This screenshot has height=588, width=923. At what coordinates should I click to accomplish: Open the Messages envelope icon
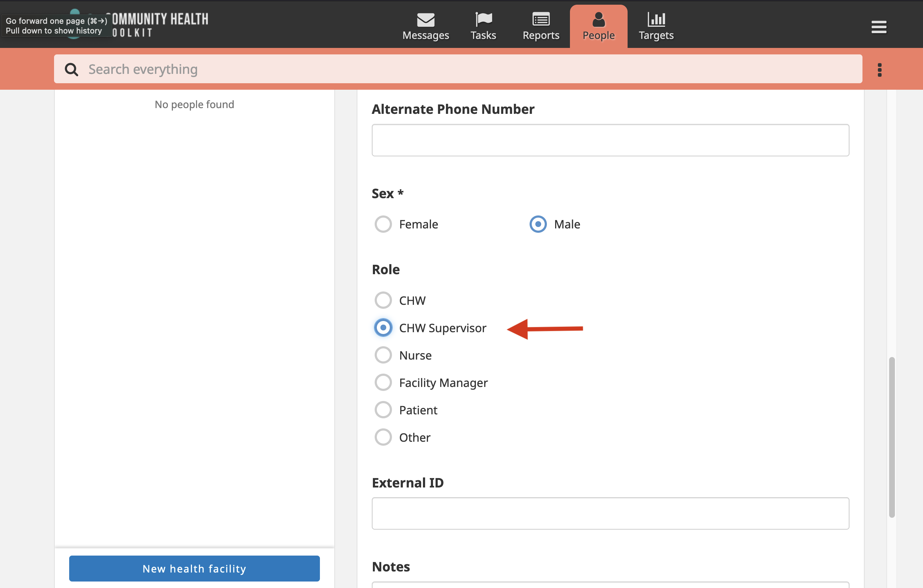(x=425, y=19)
